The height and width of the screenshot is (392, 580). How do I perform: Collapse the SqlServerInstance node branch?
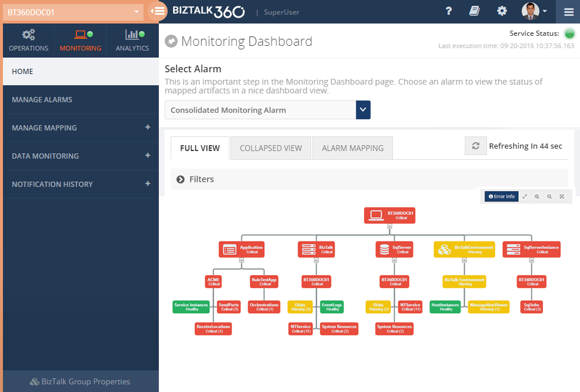click(532, 260)
